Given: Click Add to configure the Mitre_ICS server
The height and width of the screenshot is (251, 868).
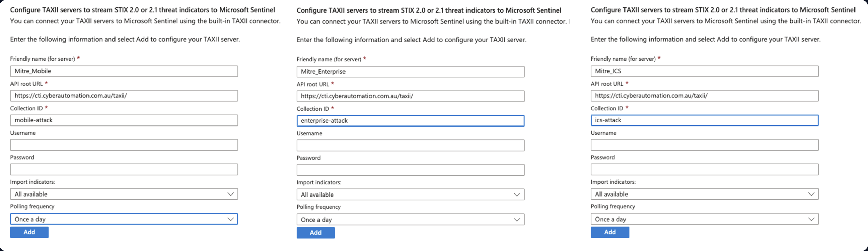Looking at the screenshot, I should tap(610, 232).
